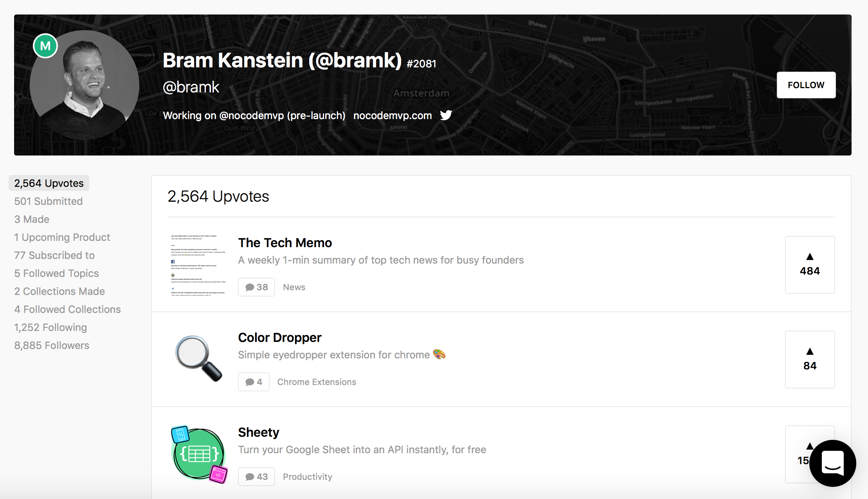Upvote Color Dropper with 84 votes

point(810,359)
